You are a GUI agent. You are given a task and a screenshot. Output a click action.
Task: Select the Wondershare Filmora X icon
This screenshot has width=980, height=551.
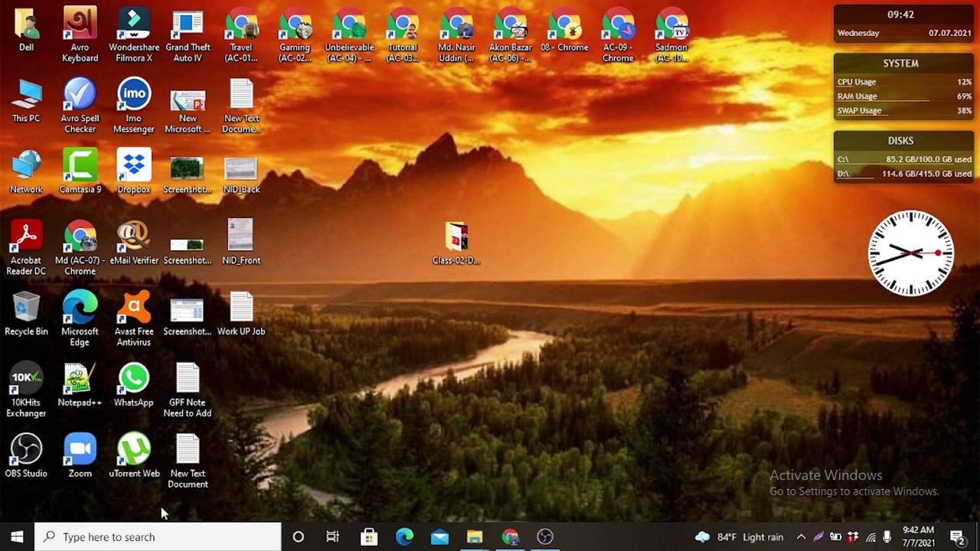(134, 35)
